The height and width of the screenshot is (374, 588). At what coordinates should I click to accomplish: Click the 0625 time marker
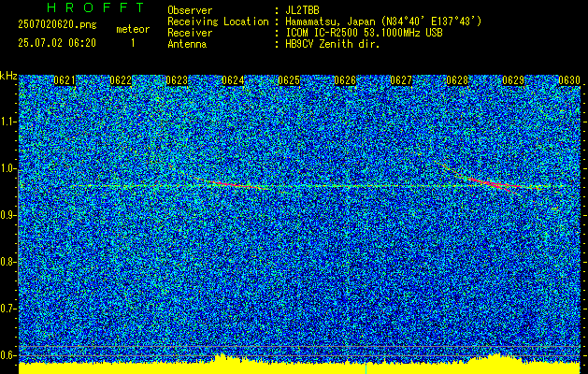pos(289,80)
